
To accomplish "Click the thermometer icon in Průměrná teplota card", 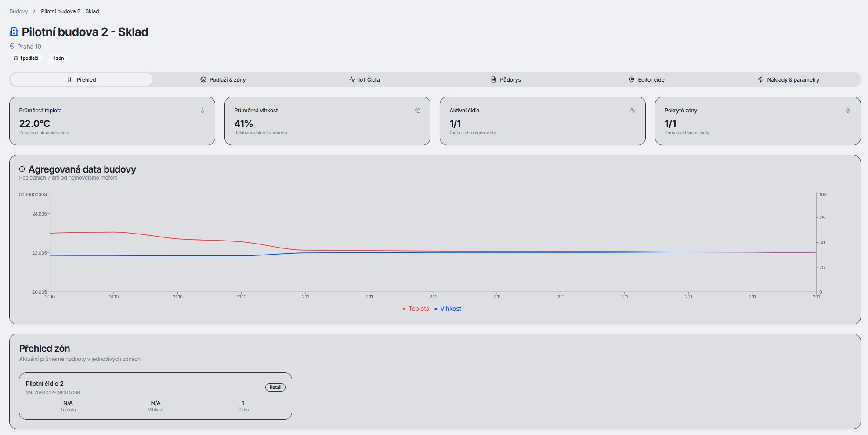I will (203, 111).
